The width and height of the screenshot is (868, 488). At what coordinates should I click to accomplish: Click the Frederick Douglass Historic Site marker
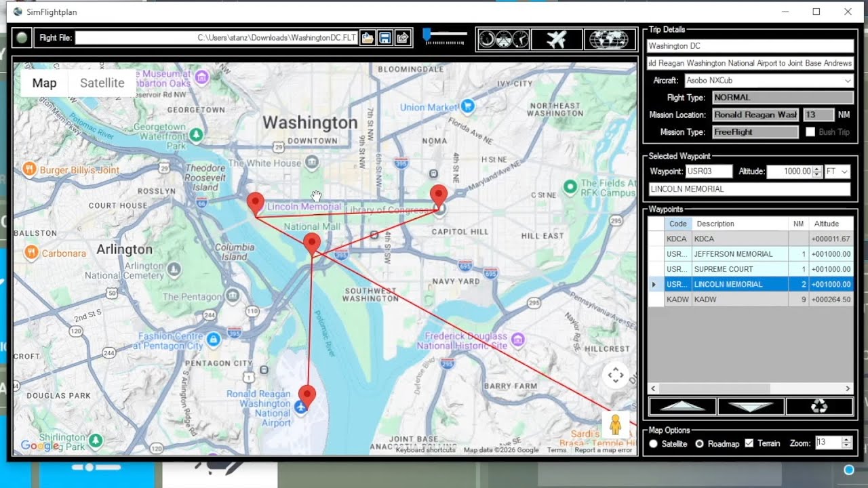tap(518, 339)
